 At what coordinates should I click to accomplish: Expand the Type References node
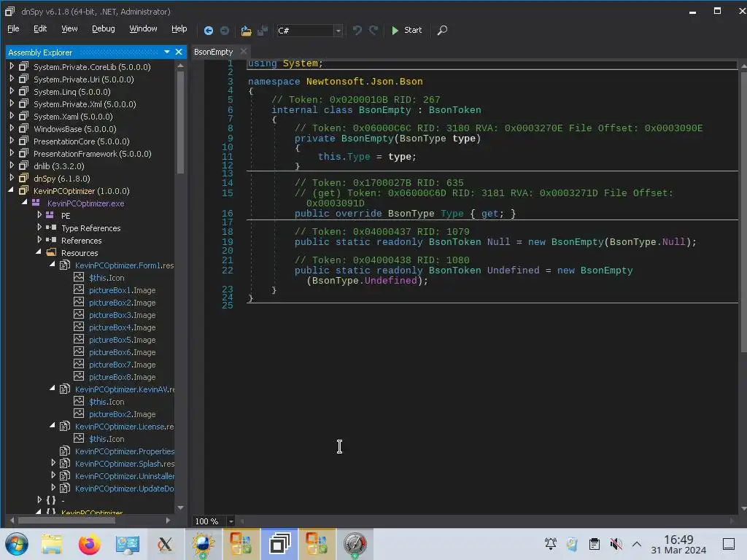point(39,227)
